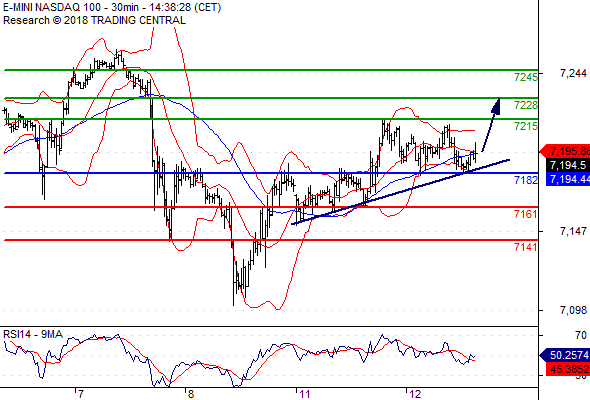Click the date label 8 on the time axis
Image resolution: width=590 pixels, height=400 pixels.
[190, 394]
